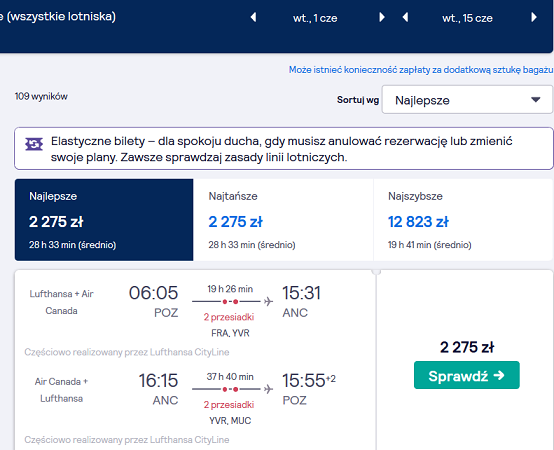554x450 pixels.
Task: Open Sortuj wg Najlepsze dropdown
Action: [x=467, y=100]
